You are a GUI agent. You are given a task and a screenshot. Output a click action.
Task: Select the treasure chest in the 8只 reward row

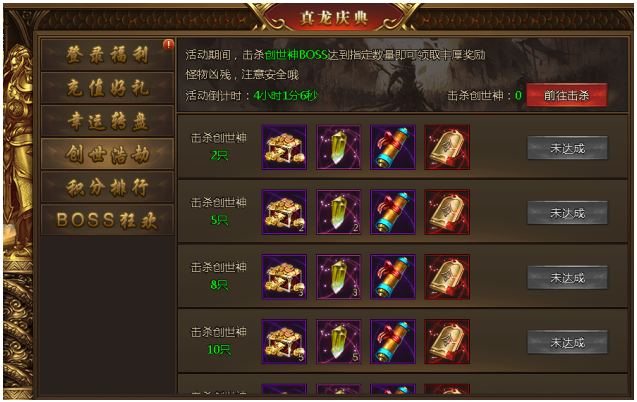click(x=284, y=277)
